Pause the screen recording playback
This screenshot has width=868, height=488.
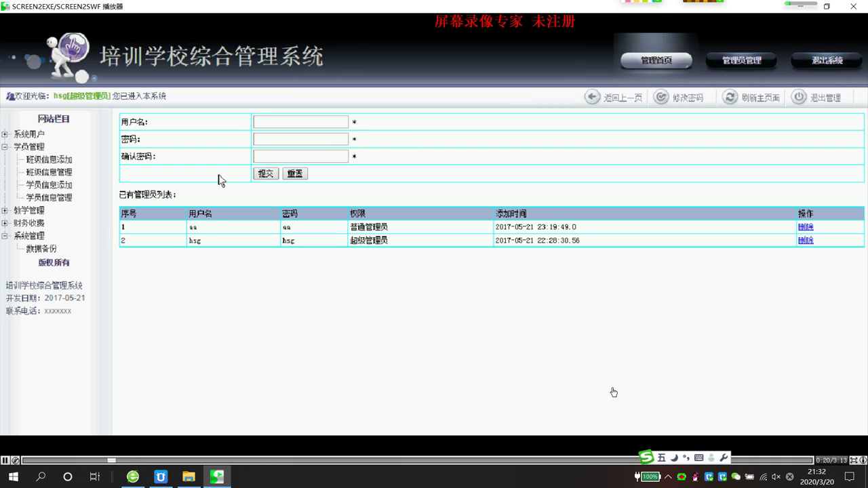click(x=5, y=460)
